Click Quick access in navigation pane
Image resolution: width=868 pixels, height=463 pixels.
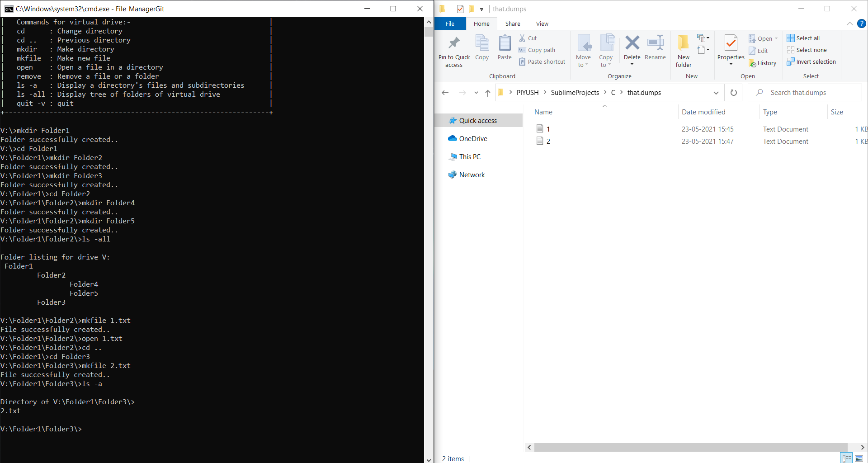pyautogui.click(x=478, y=121)
